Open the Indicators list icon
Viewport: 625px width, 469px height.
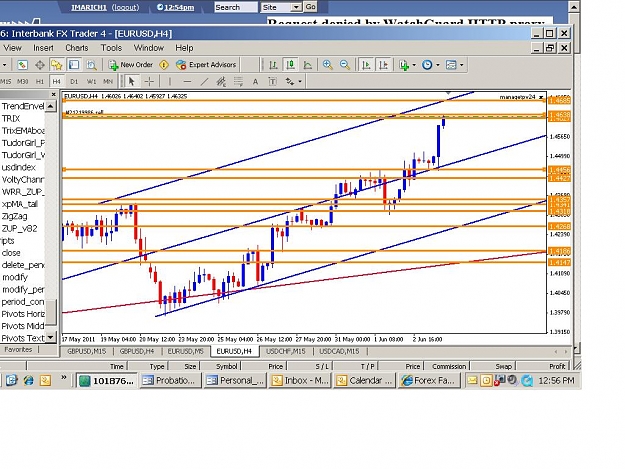pyautogui.click(x=404, y=65)
